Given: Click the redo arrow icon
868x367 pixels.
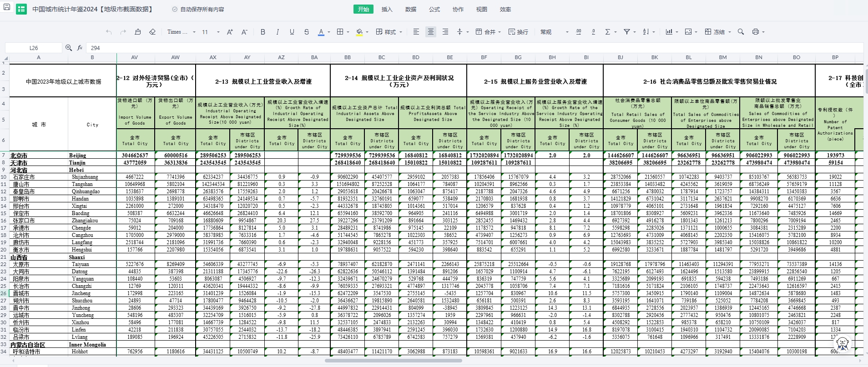Looking at the screenshot, I should (123, 32).
